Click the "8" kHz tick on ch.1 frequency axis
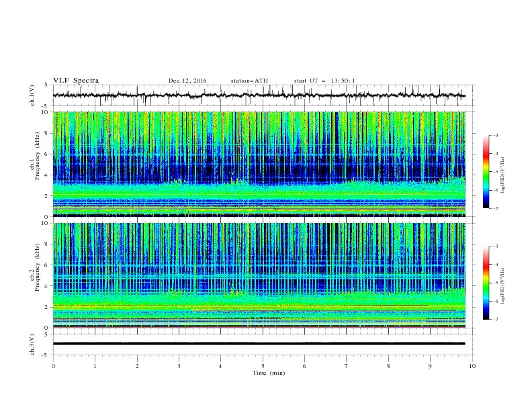This screenshot has height=411, width=532. point(47,133)
